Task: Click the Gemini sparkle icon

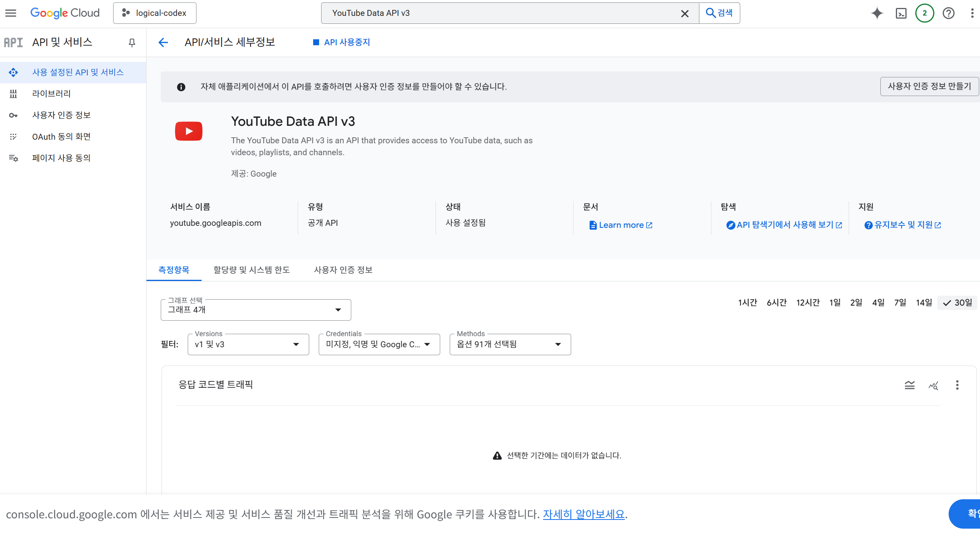Action: [877, 13]
